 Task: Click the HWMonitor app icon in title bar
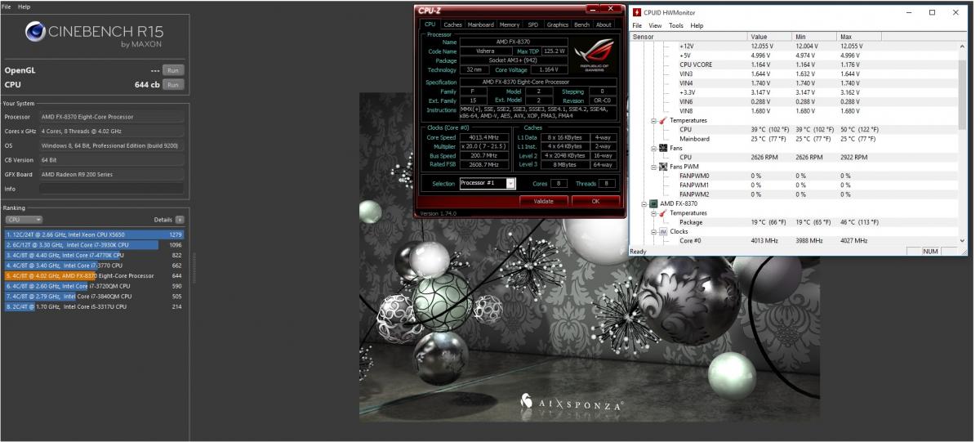[x=638, y=12]
